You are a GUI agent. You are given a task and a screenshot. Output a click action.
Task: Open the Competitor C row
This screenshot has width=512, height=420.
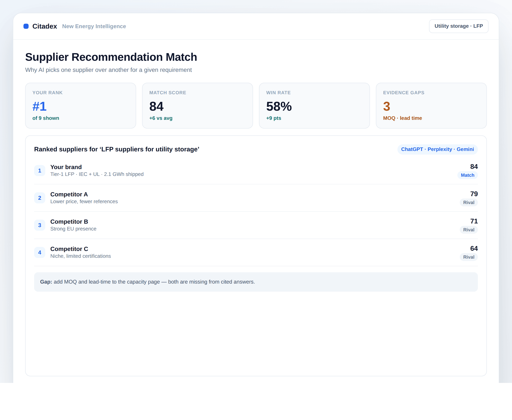(x=256, y=253)
